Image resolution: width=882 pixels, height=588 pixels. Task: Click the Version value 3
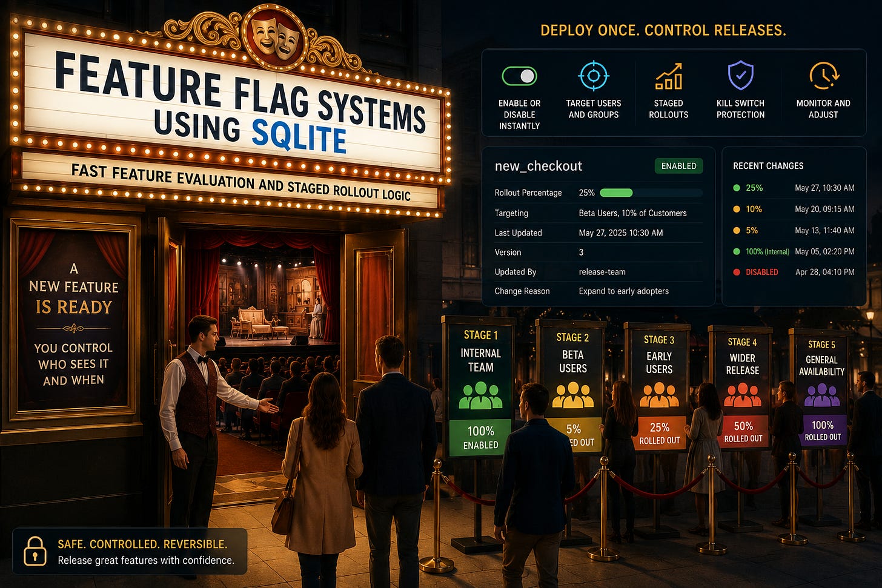click(581, 252)
